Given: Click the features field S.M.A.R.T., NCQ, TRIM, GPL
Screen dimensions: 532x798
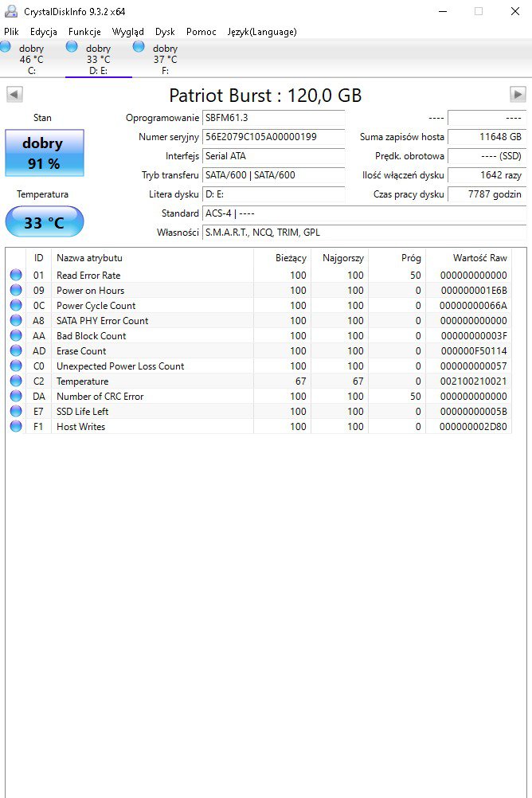Looking at the screenshot, I should (x=365, y=232).
